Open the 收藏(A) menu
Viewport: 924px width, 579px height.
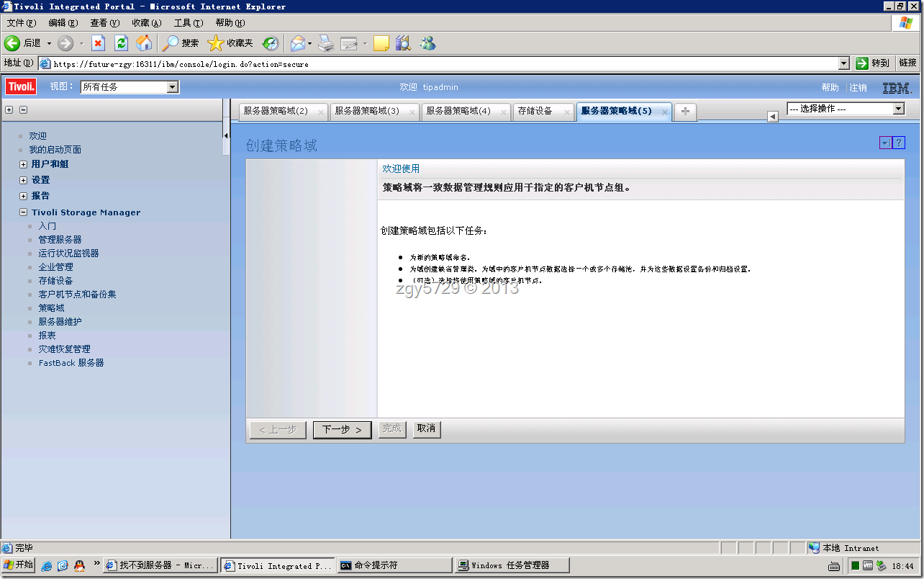point(147,23)
